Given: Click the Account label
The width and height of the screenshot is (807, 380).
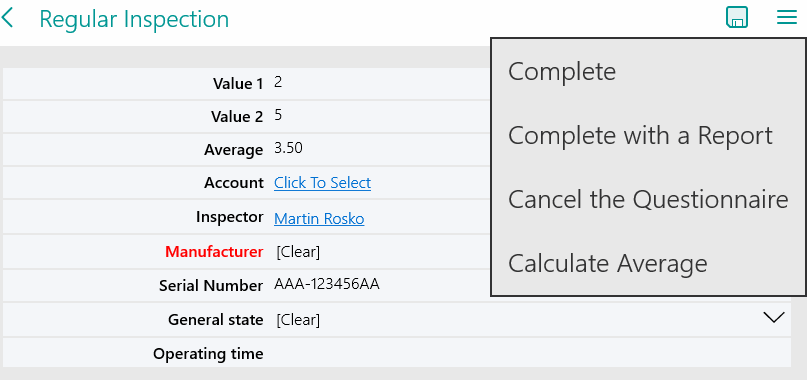Looking at the screenshot, I should coord(234,183).
